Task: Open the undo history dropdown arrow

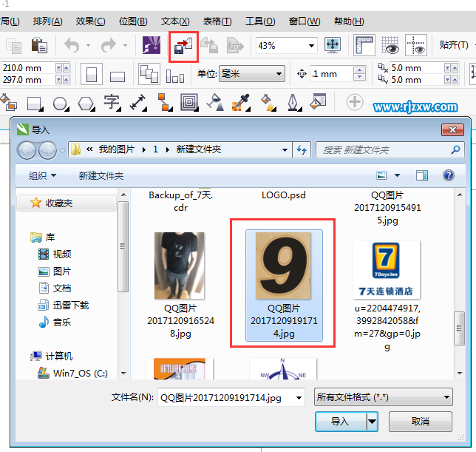Action: (x=89, y=46)
